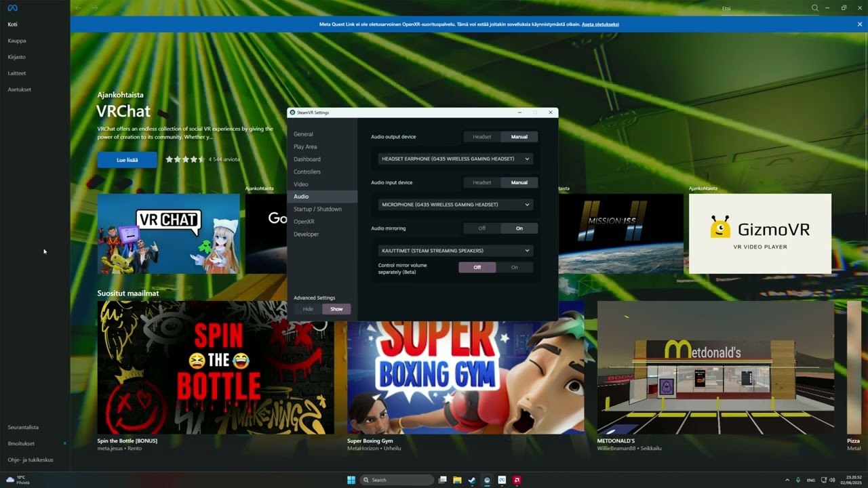Go back with the back arrow
This screenshot has height=488, width=868.
click(x=78, y=8)
